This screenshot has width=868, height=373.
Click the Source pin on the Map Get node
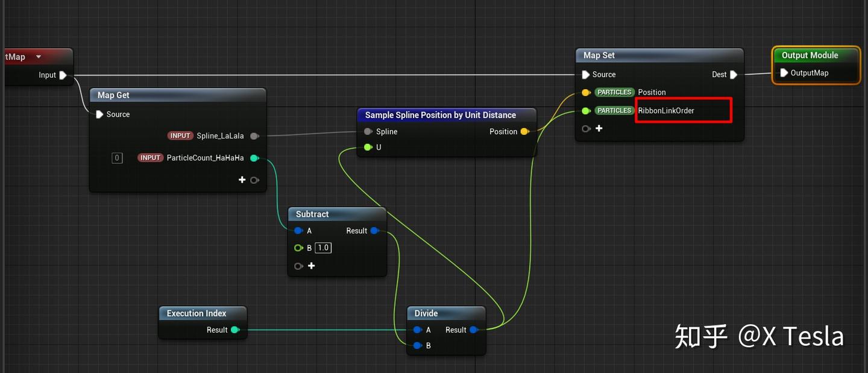(99, 114)
